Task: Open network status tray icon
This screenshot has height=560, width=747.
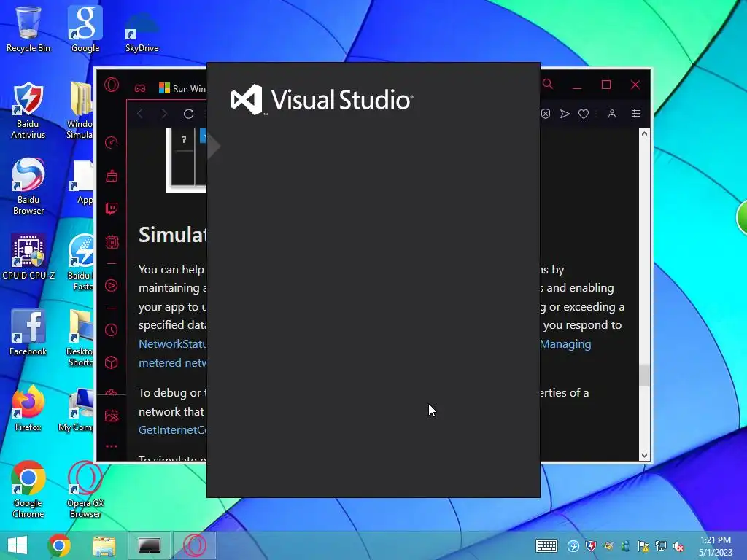Action: pos(661,546)
